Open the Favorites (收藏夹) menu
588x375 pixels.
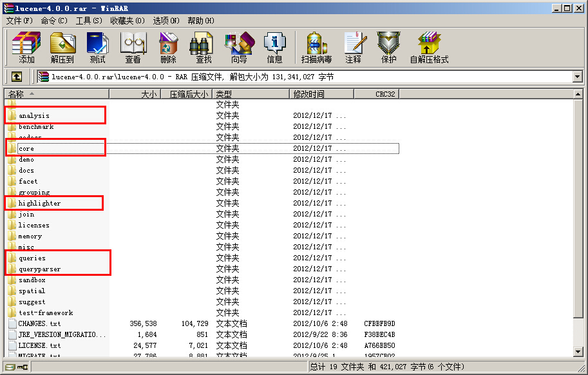(127, 21)
